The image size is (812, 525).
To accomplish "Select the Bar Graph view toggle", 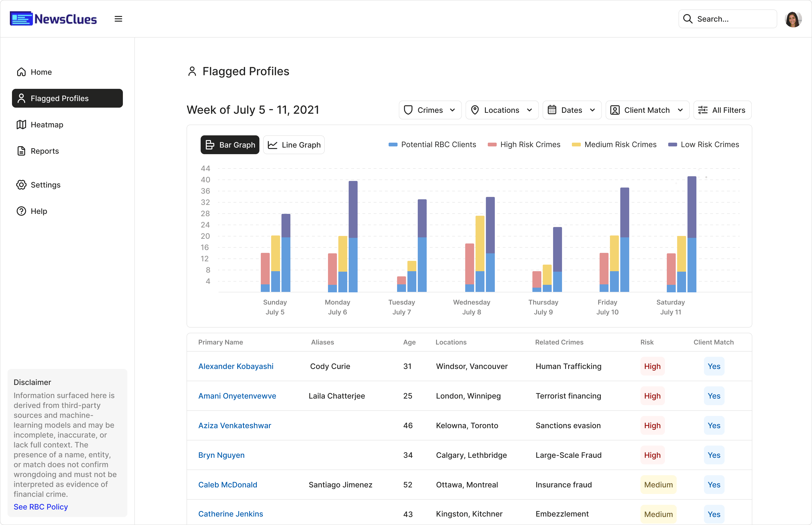I will tap(230, 145).
